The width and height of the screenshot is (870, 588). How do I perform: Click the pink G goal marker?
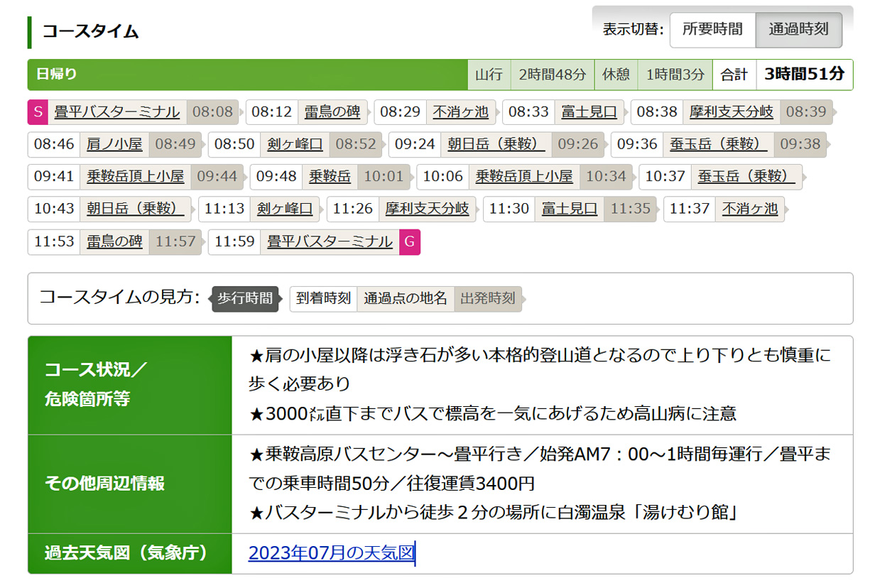[x=410, y=242]
